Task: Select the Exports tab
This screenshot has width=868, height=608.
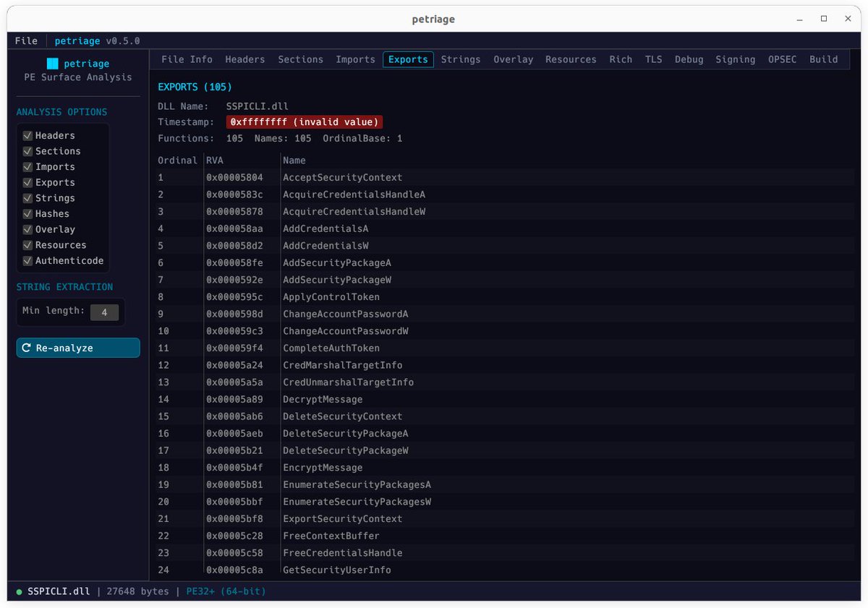Action: [408, 59]
